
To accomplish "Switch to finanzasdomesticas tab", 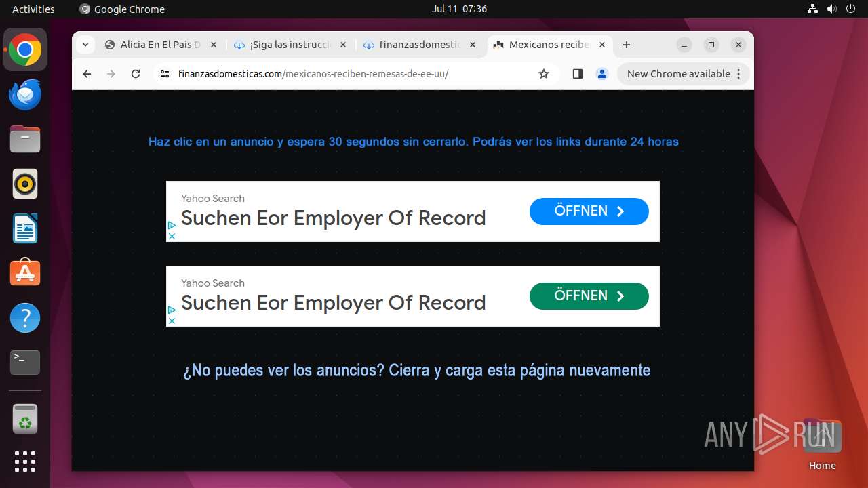I will coord(420,45).
